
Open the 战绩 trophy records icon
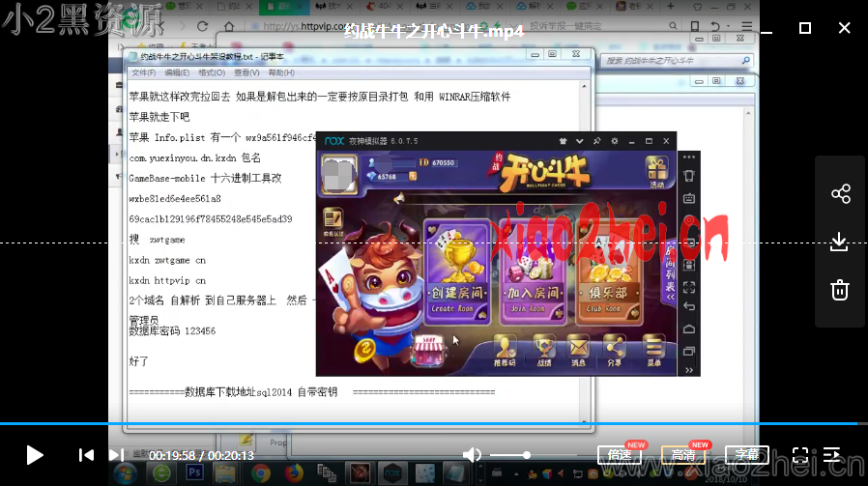click(544, 352)
